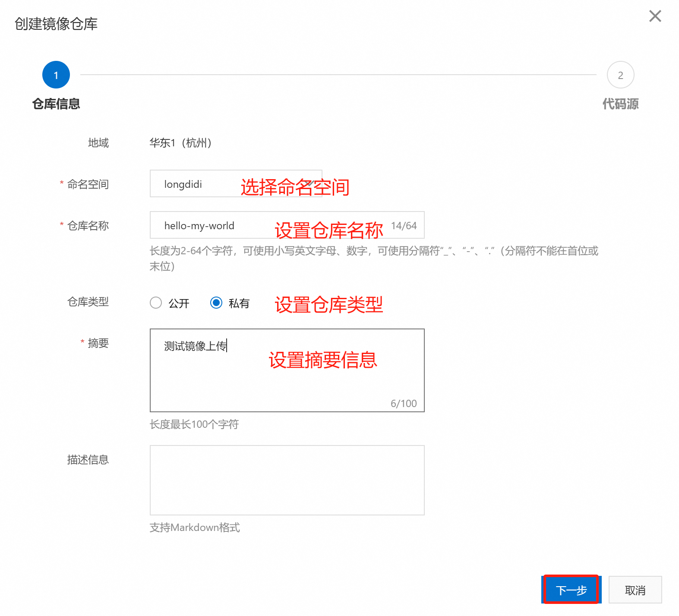Click the 仓库信息 step label
The width and height of the screenshot is (679, 616).
point(56,104)
